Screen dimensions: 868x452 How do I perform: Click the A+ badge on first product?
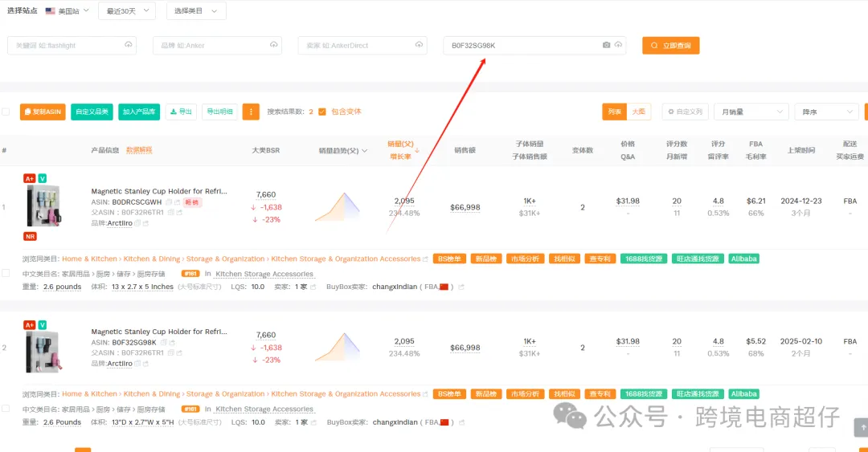pyautogui.click(x=30, y=178)
